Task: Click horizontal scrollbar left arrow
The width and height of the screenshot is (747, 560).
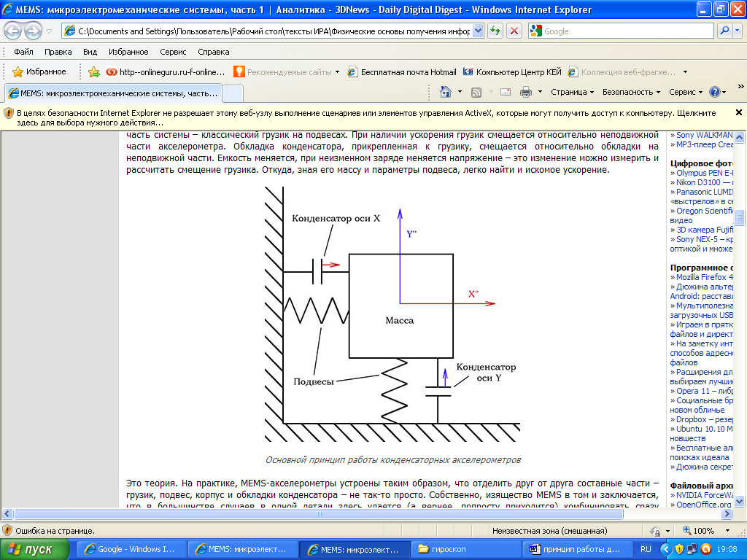Action: click(x=7, y=514)
